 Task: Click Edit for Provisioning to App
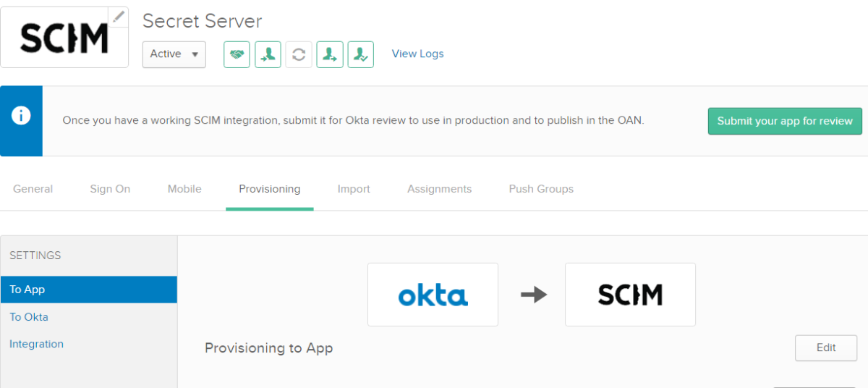[825, 347]
